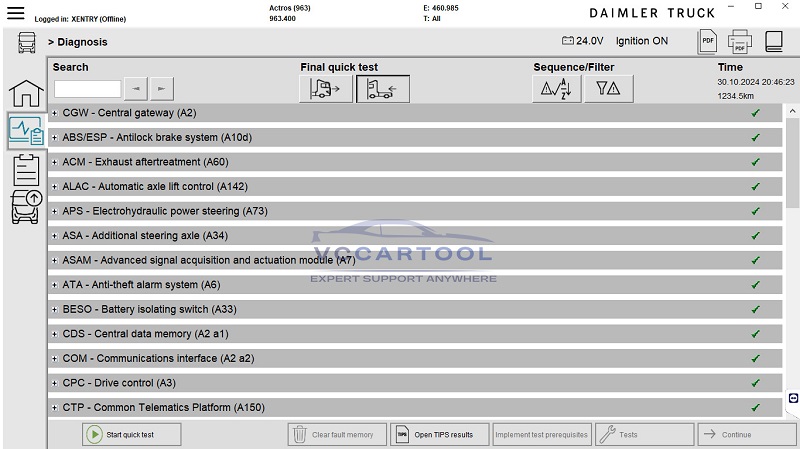Filter control units with faults

click(609, 89)
